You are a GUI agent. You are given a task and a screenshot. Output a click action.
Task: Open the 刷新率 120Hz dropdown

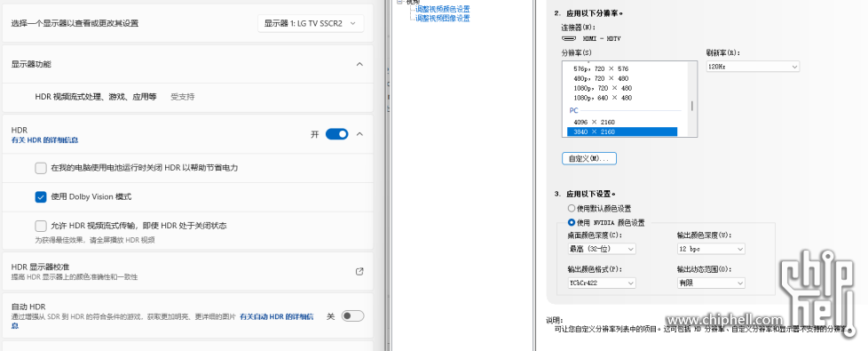click(753, 67)
